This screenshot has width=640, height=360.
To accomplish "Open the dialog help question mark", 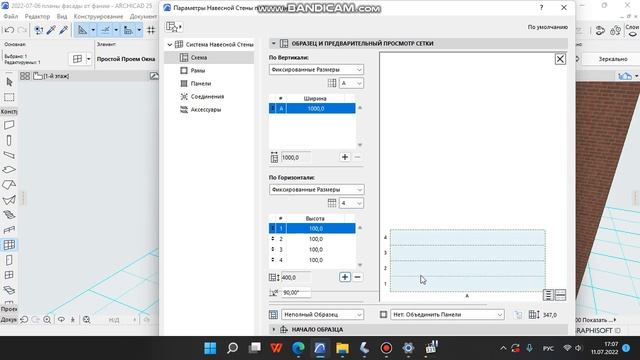I will click(x=541, y=8).
